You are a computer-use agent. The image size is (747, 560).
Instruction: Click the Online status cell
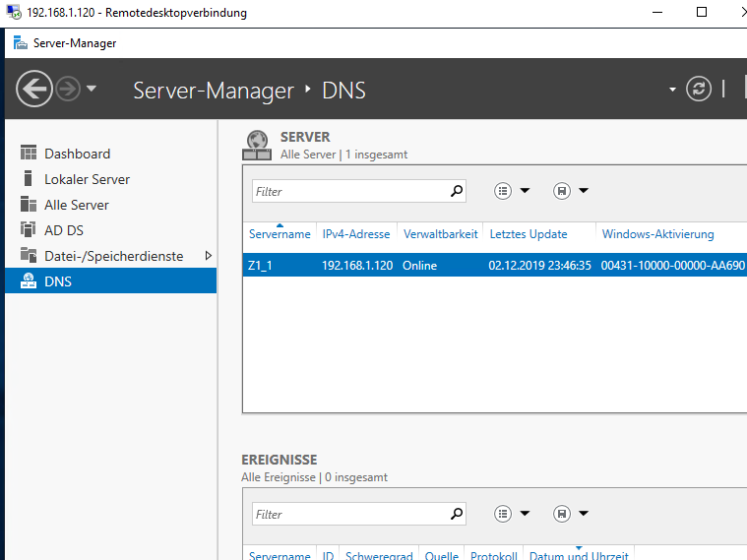tap(419, 265)
